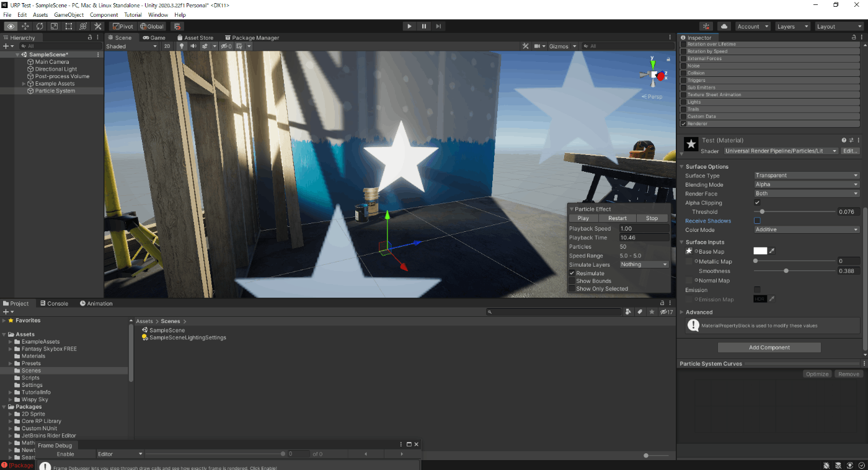Switch to the Animation tab

[96, 303]
